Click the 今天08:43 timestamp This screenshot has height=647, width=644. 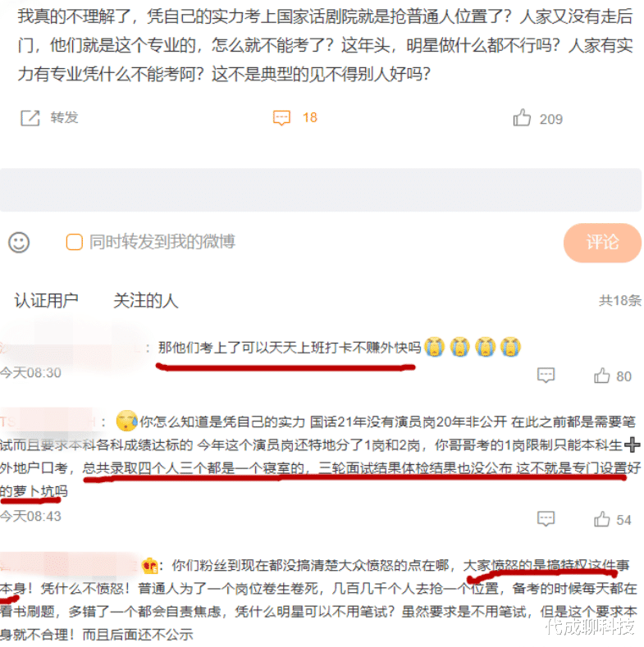click(x=30, y=516)
